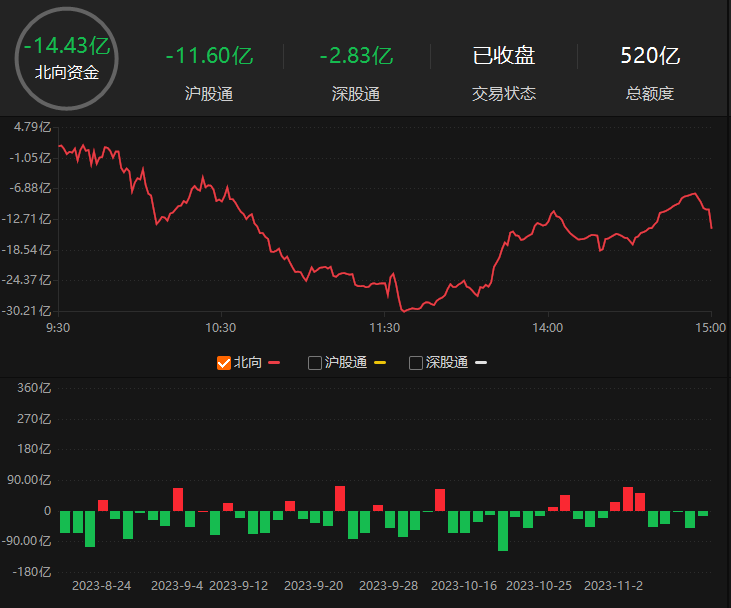
Task: Click the 520亿 total quota value
Action: tap(650, 56)
